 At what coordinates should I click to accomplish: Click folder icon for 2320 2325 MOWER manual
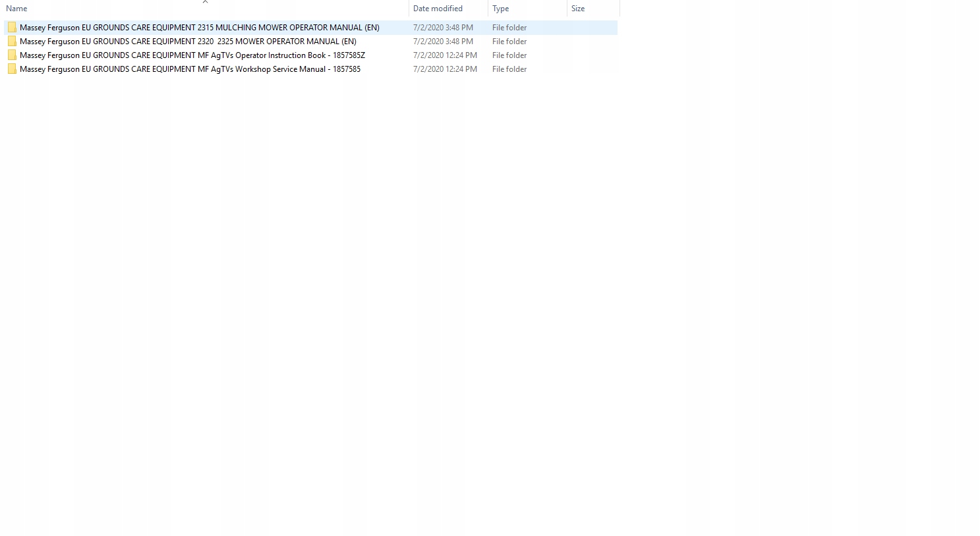12,42
